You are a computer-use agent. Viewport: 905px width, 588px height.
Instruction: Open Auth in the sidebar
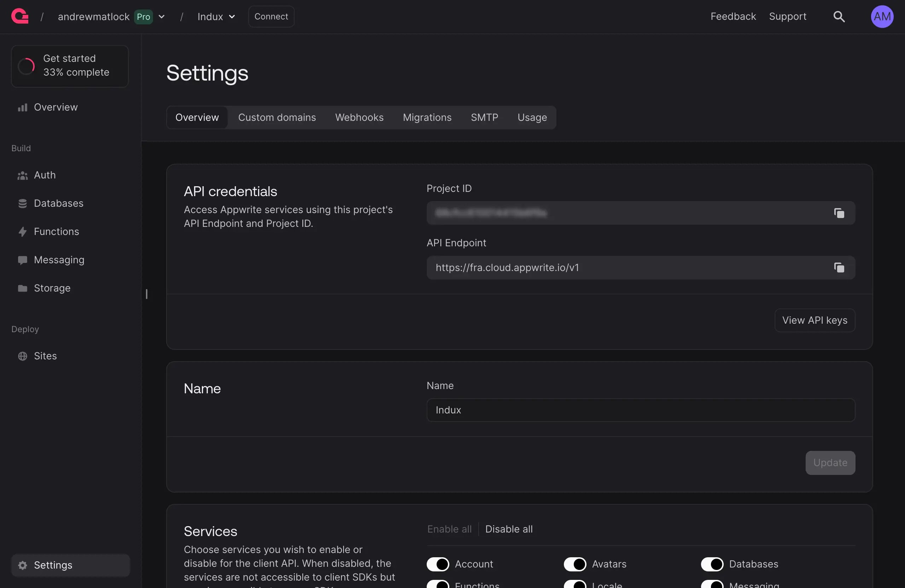(70, 175)
